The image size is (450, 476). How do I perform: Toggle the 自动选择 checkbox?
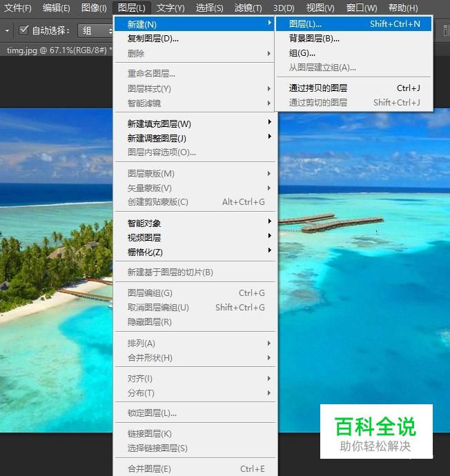tap(23, 30)
